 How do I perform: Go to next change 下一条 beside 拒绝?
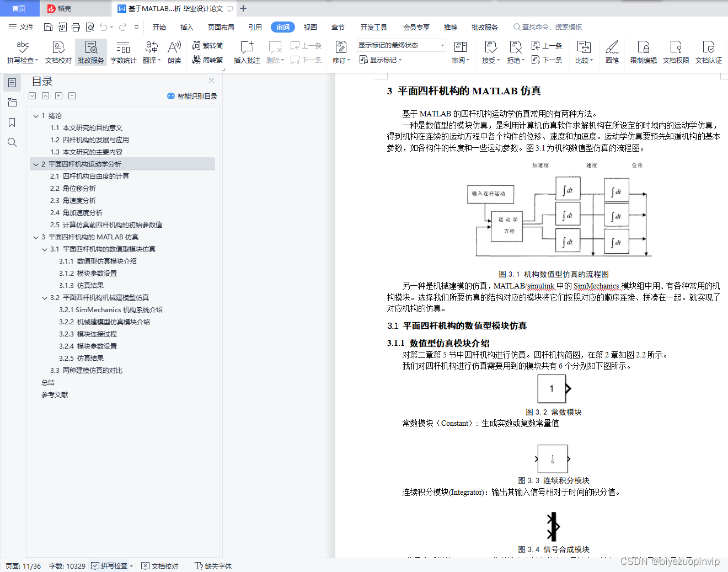[547, 60]
